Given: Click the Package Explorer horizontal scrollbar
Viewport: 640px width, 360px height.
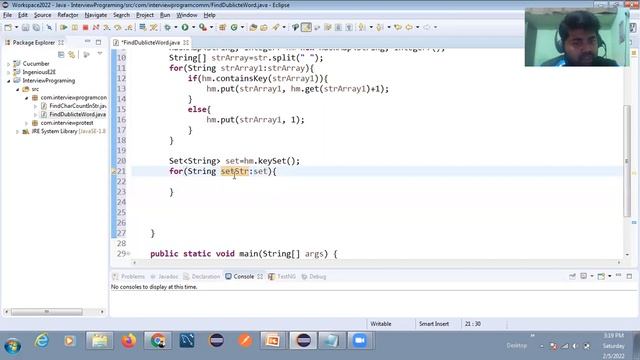Looking at the screenshot, I should [x=47, y=312].
